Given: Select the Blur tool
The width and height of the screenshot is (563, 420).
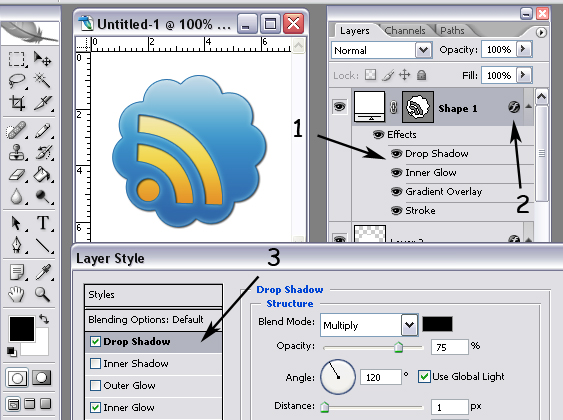Looking at the screenshot, I should tap(17, 196).
